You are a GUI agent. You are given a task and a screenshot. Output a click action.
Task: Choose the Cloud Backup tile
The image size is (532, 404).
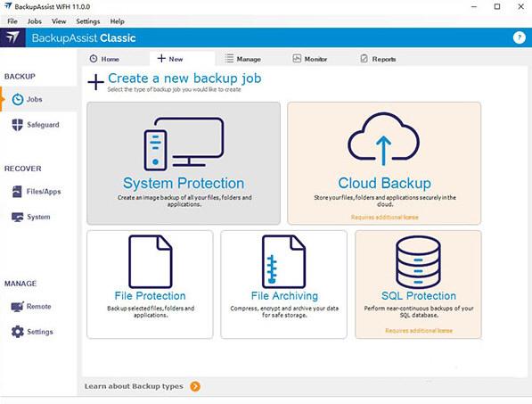384,163
